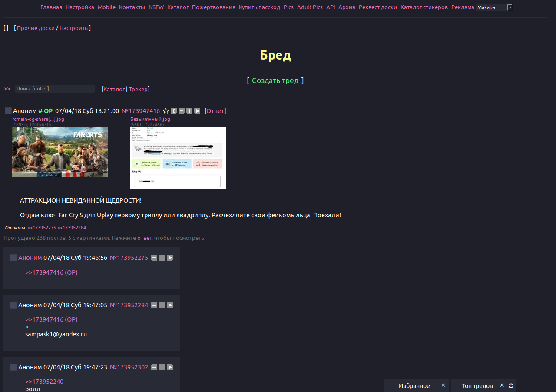Open the Купить пасскод link
The width and height of the screenshot is (556, 392).
point(259,7)
